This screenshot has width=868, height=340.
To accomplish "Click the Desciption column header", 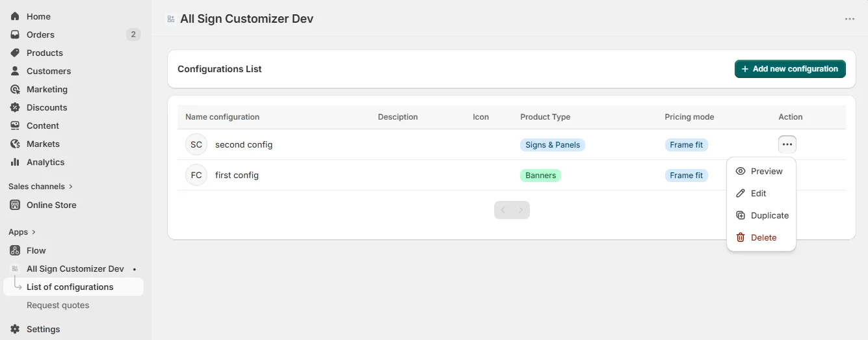I will coord(398,117).
